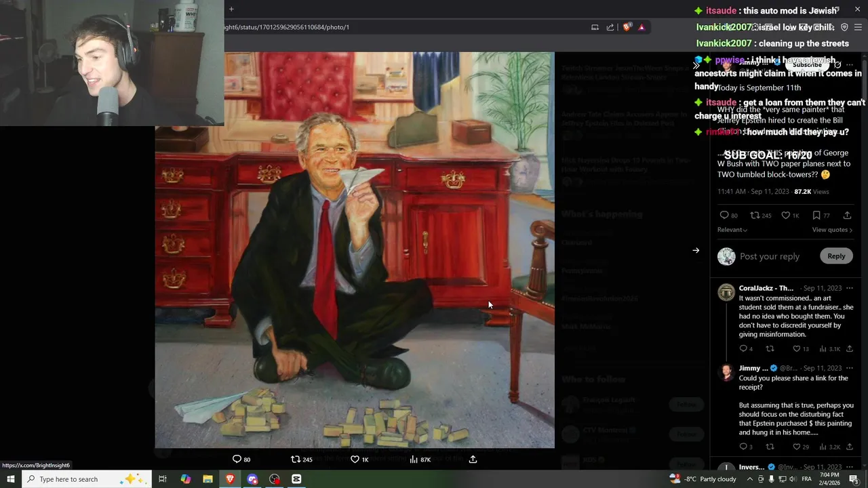This screenshot has width=868, height=488.
Task: Click the George W Bush painting image
Action: coord(355,250)
